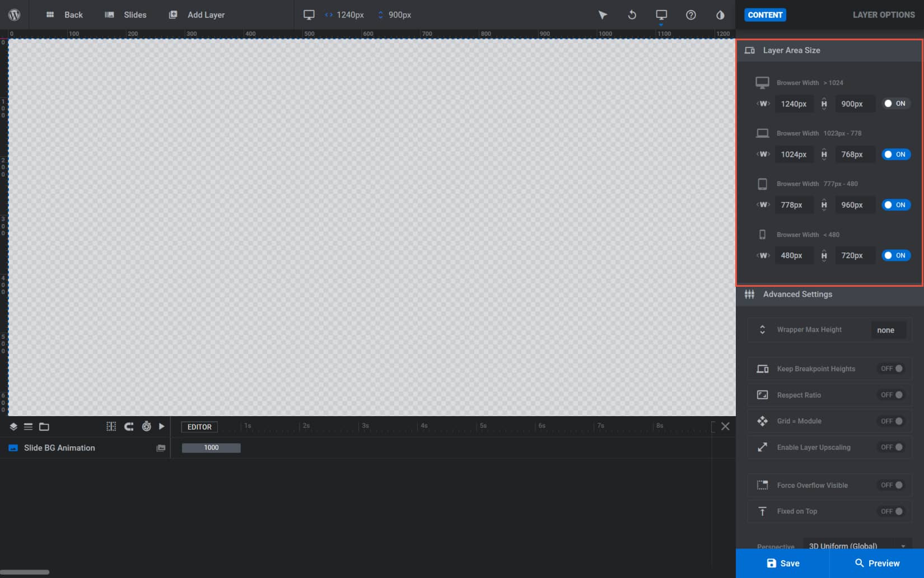Open the layers list icon in timeline toolbar
This screenshot has width=924, height=578.
click(x=13, y=426)
